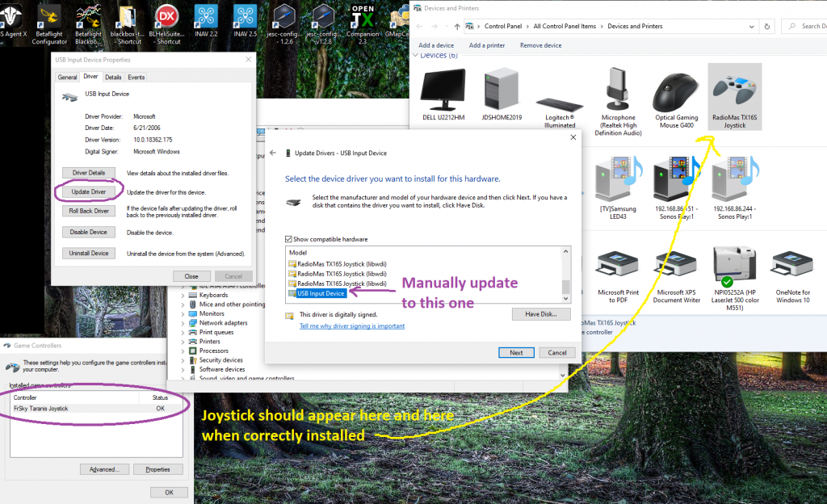Screen dimensions: 827x504
Task: Select the Realtek Microphone device
Action: (618, 101)
